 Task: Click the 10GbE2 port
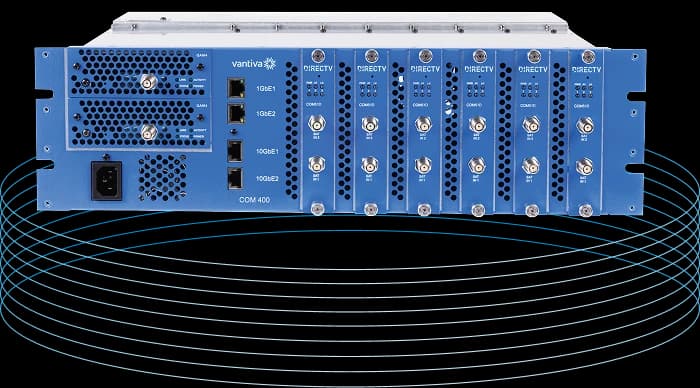coord(235,178)
